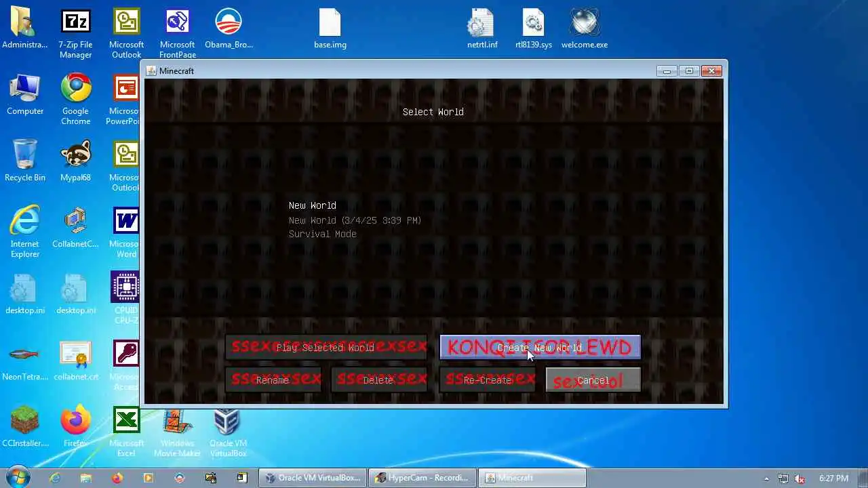Image resolution: width=868 pixels, height=488 pixels.
Task: Select the netrtl.inf file icon
Action: [482, 28]
